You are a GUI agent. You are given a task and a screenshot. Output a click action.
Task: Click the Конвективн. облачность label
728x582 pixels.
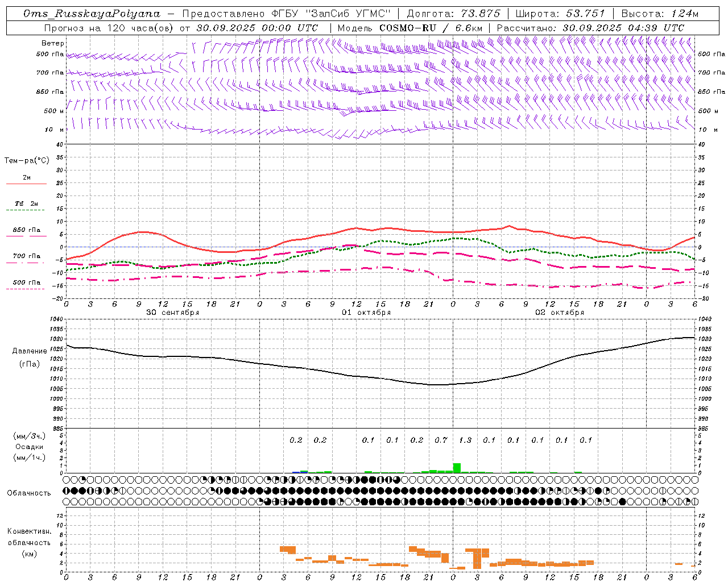(x=29, y=537)
